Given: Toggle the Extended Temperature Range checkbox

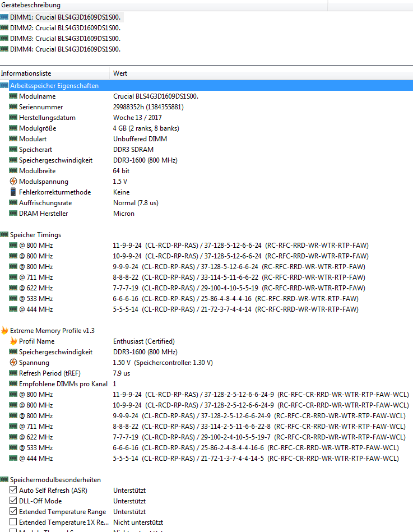Looking at the screenshot, I should tap(13, 511).
